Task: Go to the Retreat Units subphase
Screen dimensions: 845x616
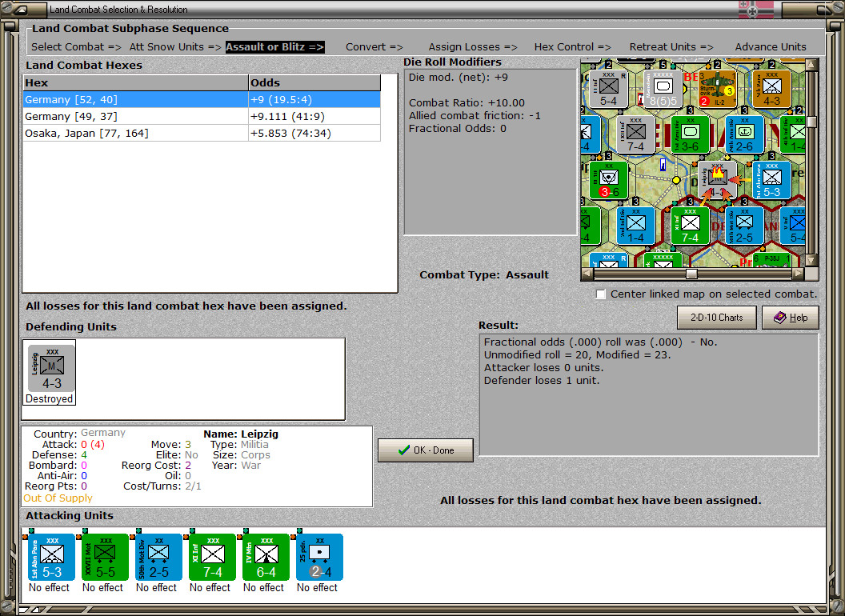Action: [x=671, y=47]
